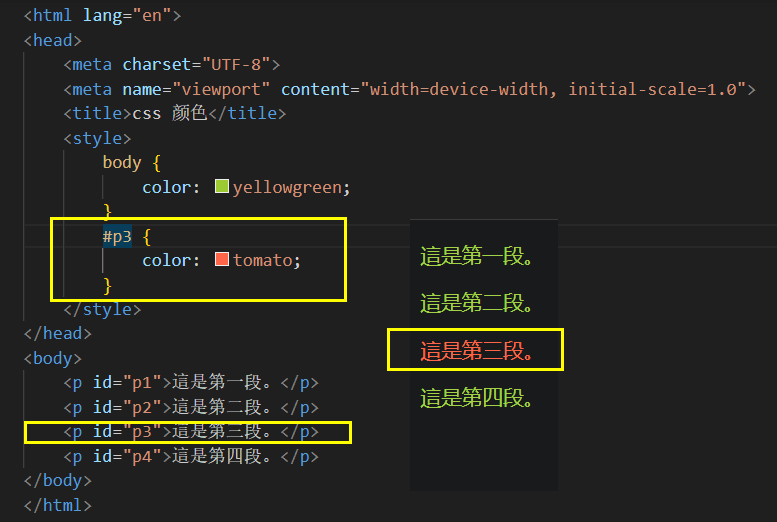Click the title text "css 颜色"
This screenshot has height=522, width=777.
[x=169, y=113]
